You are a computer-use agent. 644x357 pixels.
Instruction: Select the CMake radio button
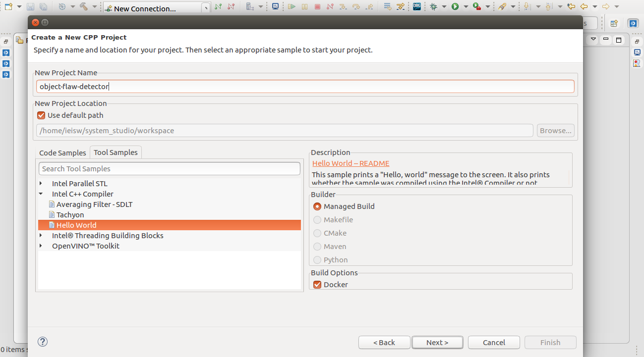point(317,233)
